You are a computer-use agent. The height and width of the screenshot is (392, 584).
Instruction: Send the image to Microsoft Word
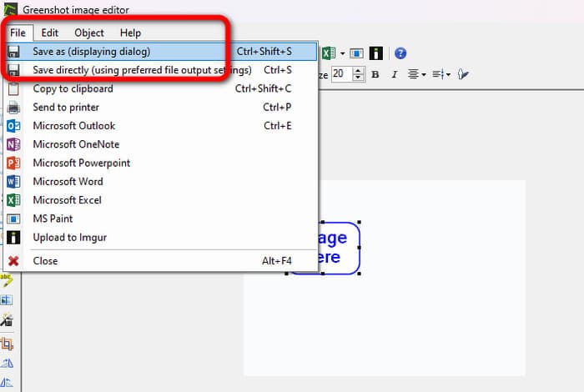tap(160, 182)
